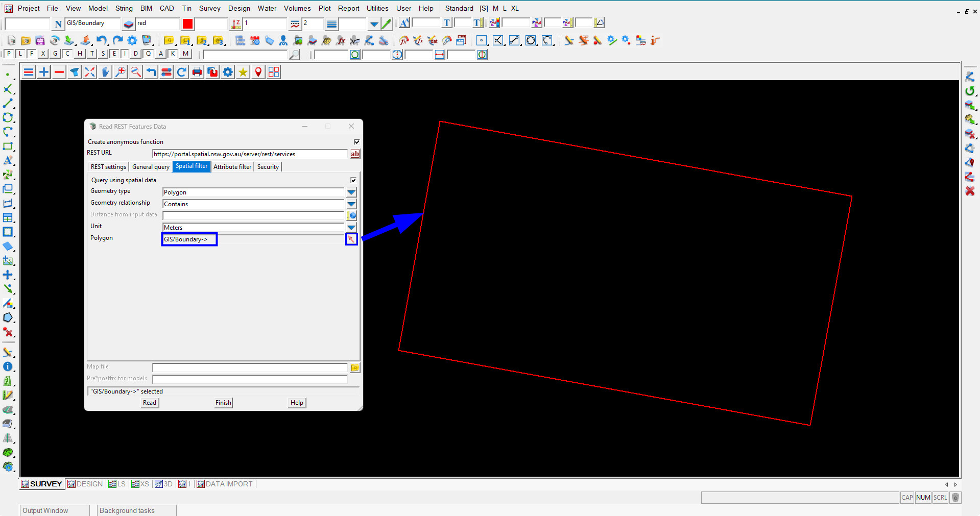Click the polygon pick arrow icon

(x=351, y=239)
